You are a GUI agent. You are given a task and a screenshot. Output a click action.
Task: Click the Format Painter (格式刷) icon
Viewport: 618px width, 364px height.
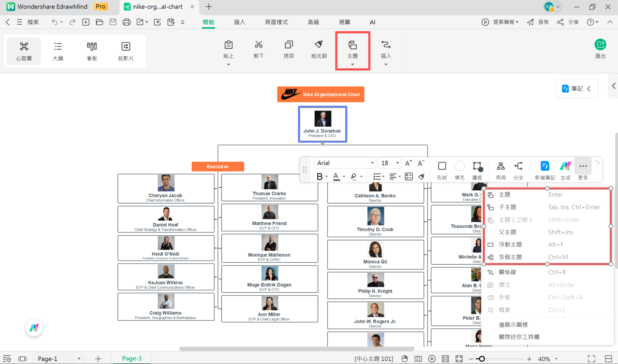tap(319, 45)
